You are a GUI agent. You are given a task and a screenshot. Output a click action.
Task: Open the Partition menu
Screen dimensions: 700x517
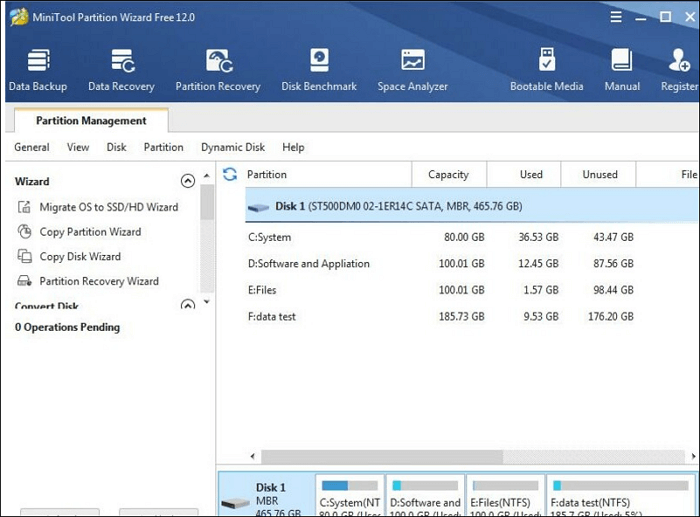(x=163, y=147)
